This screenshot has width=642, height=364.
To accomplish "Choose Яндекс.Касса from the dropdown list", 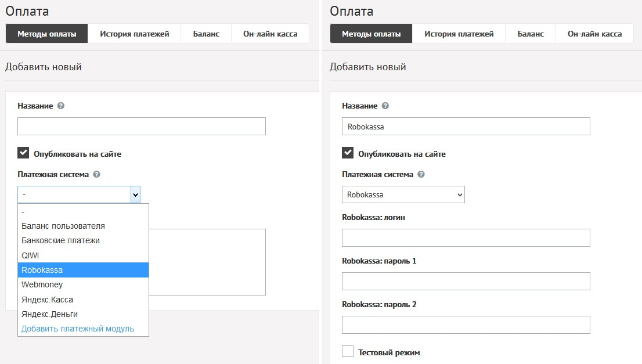I will click(83, 300).
